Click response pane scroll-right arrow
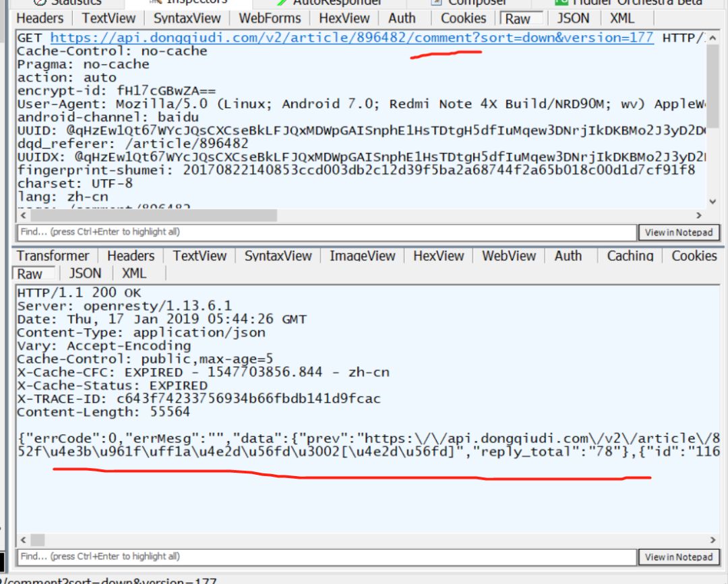The height and width of the screenshot is (584, 728). (712, 540)
